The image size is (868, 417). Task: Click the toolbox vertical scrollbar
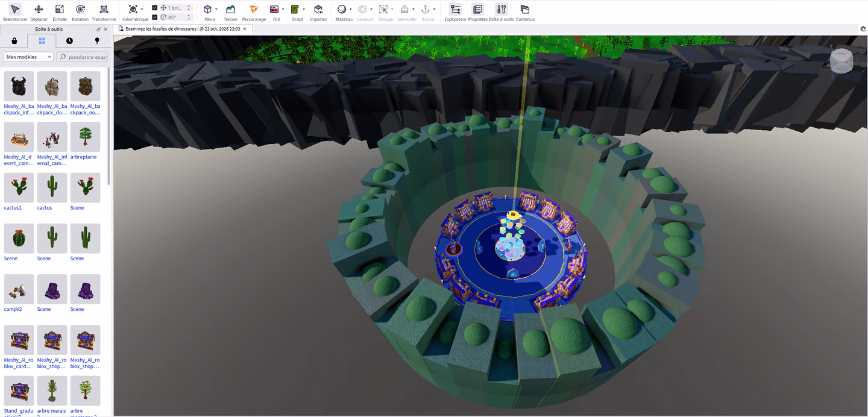point(109,127)
